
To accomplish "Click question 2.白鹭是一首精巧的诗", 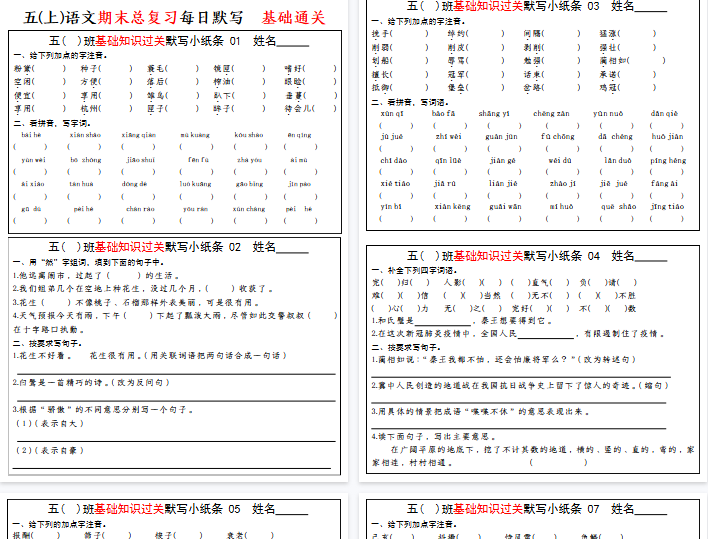I will (91, 382).
